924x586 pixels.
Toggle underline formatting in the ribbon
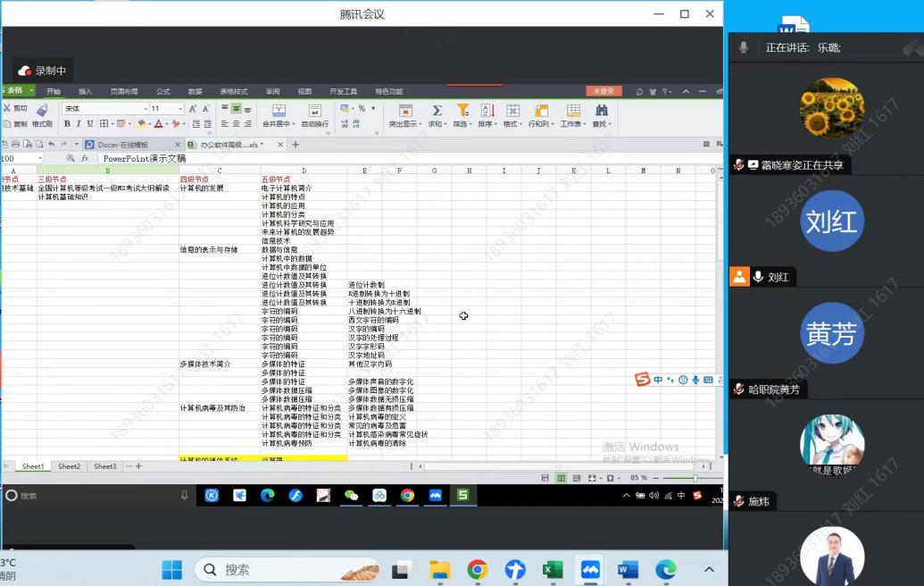pyautogui.click(x=90, y=124)
